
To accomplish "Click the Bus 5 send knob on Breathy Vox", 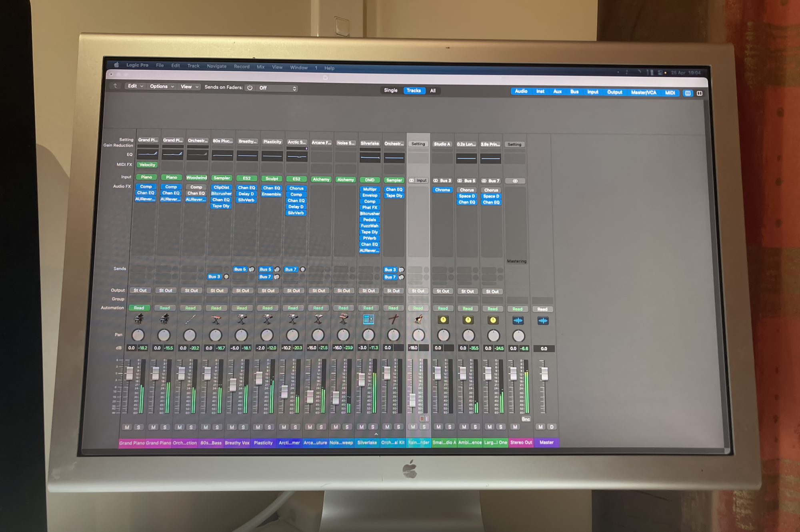I will (252, 269).
